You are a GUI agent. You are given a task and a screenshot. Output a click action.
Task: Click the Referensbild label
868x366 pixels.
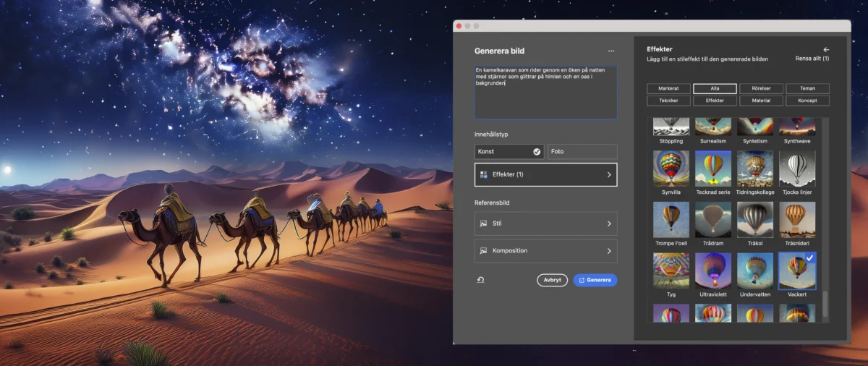pyautogui.click(x=492, y=203)
